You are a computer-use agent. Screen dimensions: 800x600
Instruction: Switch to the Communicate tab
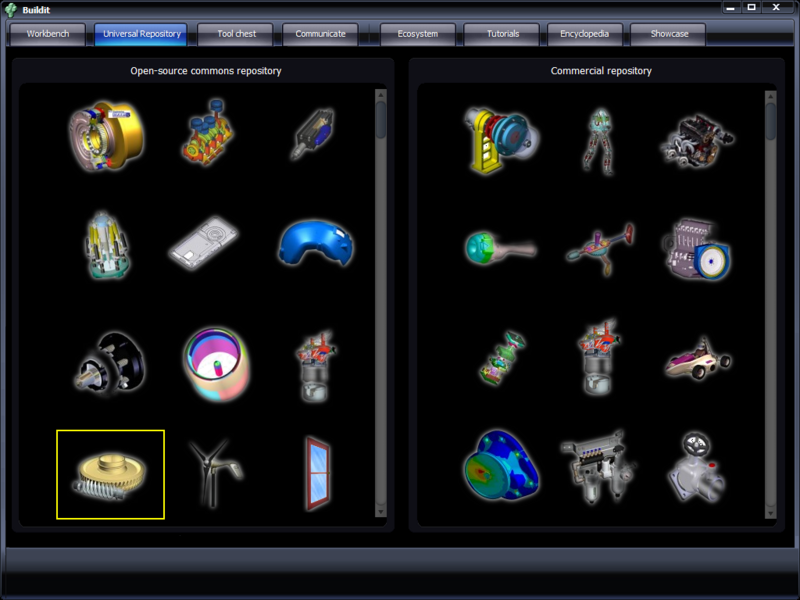point(320,33)
